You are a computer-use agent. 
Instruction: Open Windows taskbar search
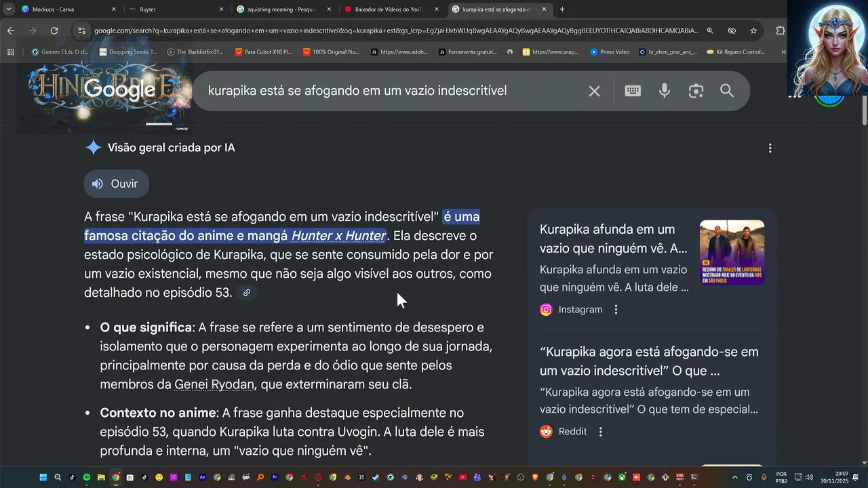pyautogui.click(x=58, y=477)
